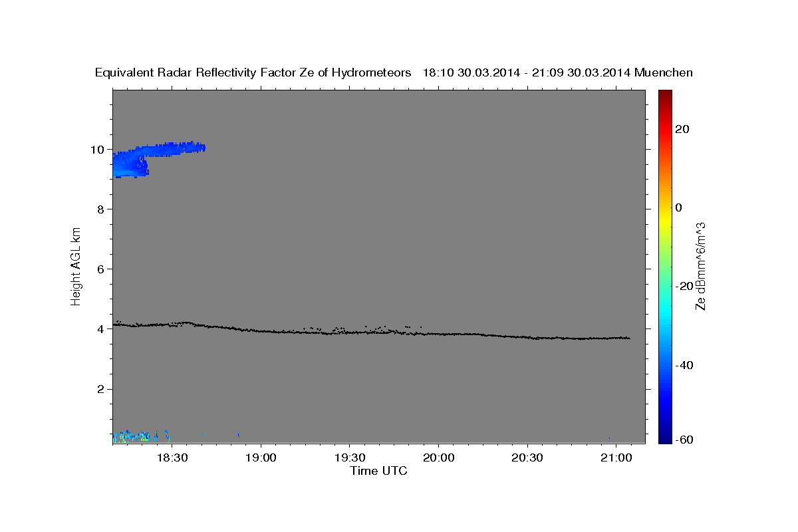Click the black line near 4 km height

371,331
